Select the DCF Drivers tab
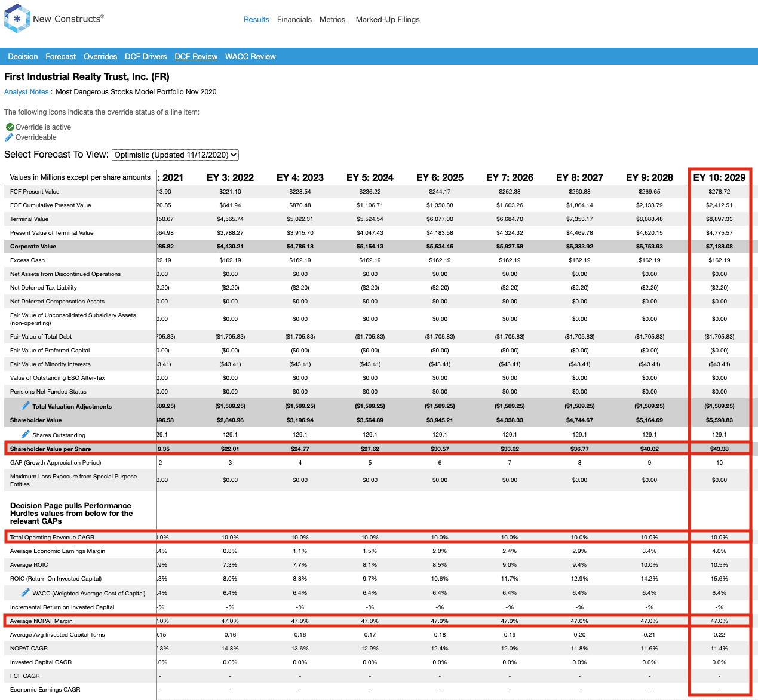 tap(146, 57)
